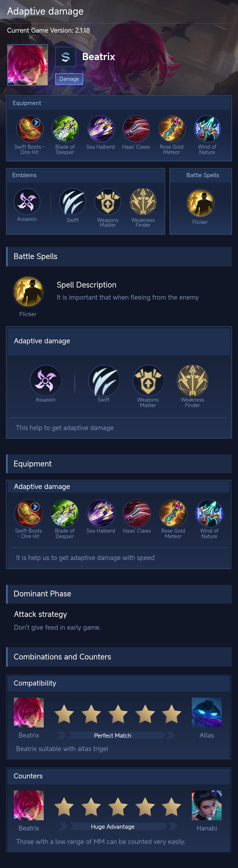This screenshot has height=868, width=238.
Task: Click the S tier rank badge
Action: [65, 57]
